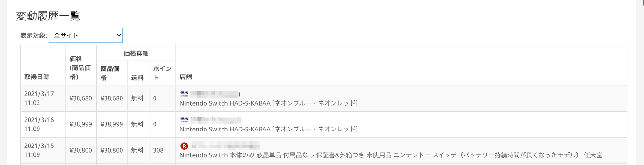Viewport: 644px width, 165px height.
Task: Click the 308 points value
Action: coord(158,150)
